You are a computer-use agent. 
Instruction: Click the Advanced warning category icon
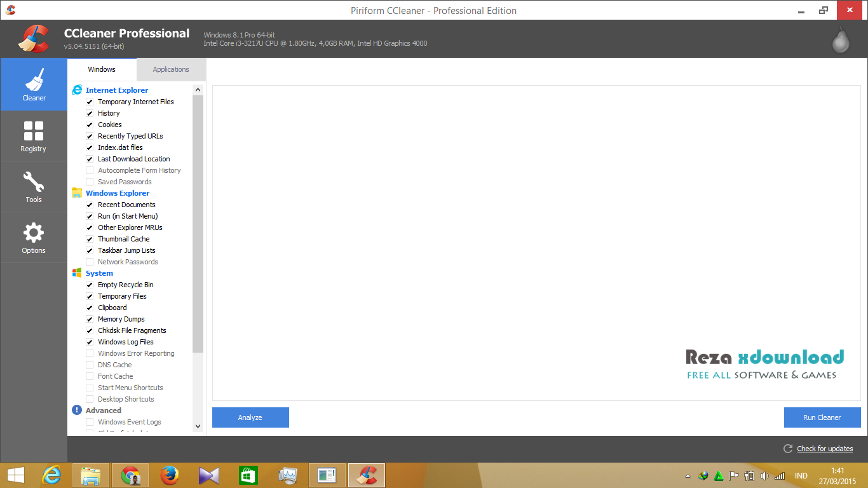[x=77, y=410]
